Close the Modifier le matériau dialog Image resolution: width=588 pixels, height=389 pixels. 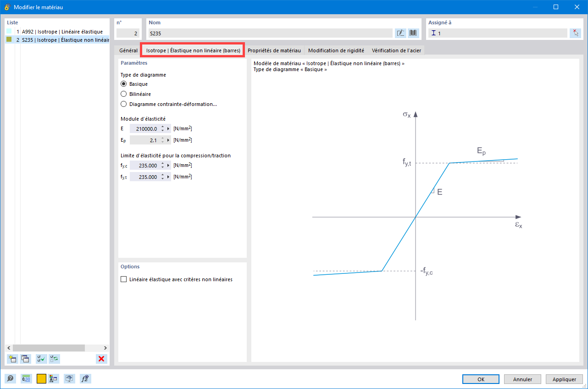point(577,7)
